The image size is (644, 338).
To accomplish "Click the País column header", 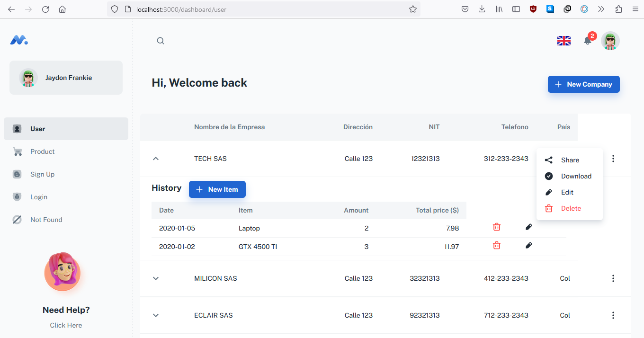I will pyautogui.click(x=564, y=127).
